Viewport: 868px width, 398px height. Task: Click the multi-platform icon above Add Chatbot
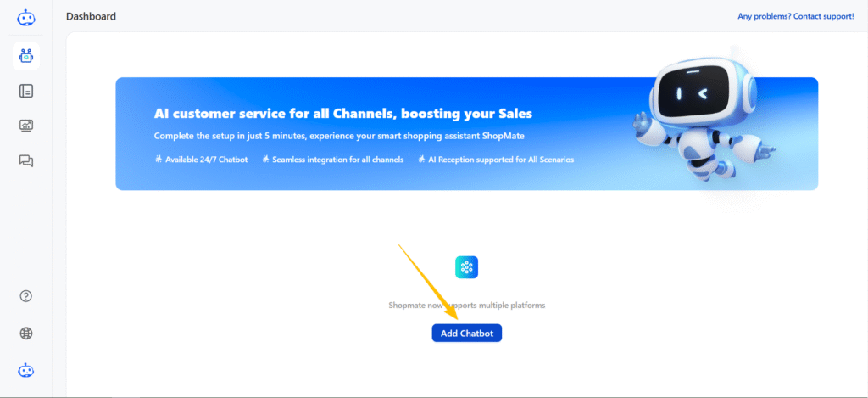(467, 267)
